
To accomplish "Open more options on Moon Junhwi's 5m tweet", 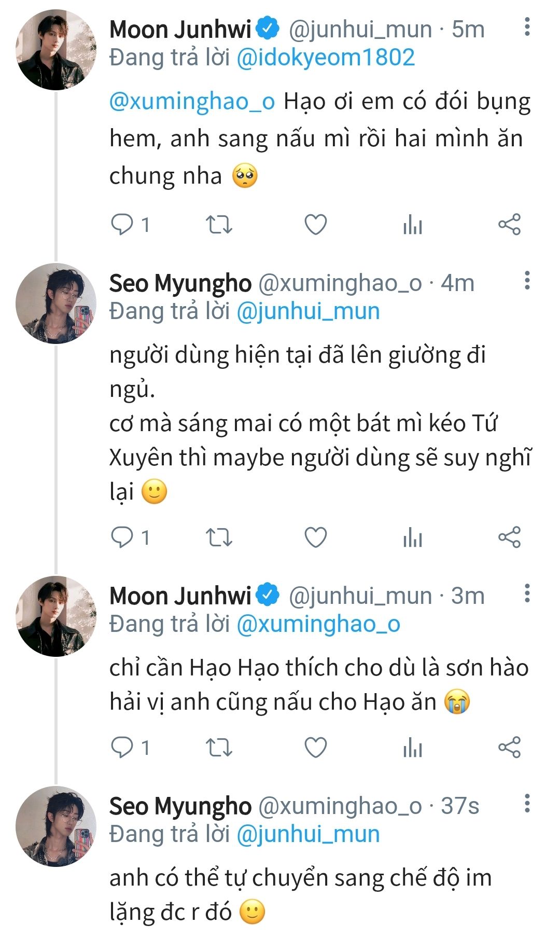I will coord(527,27).
